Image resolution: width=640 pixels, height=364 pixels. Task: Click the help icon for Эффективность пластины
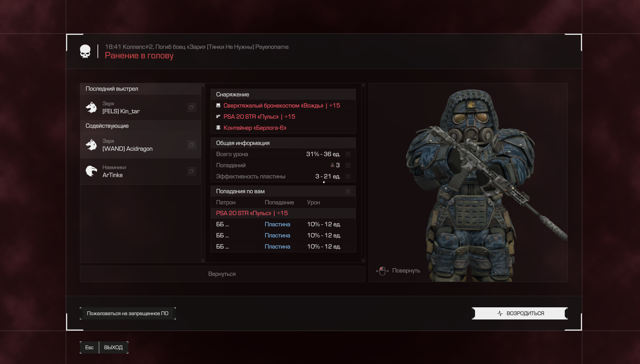348,176
